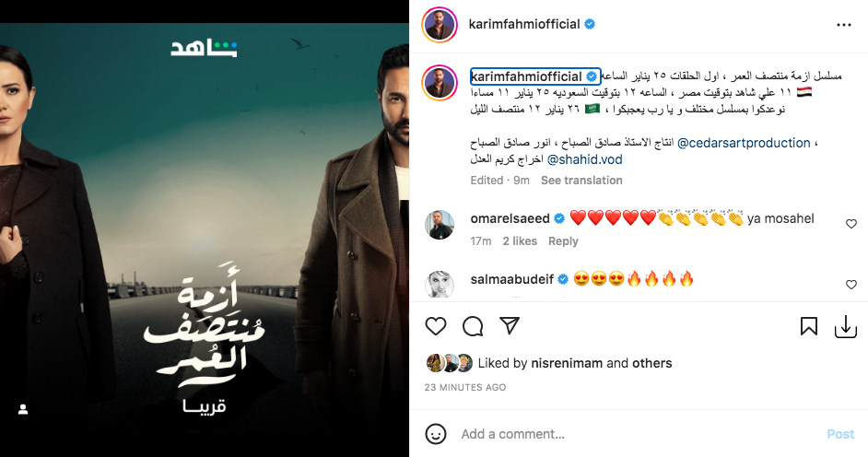Reply to omarelsaeed's comment
This screenshot has height=457, width=868.
click(x=563, y=241)
